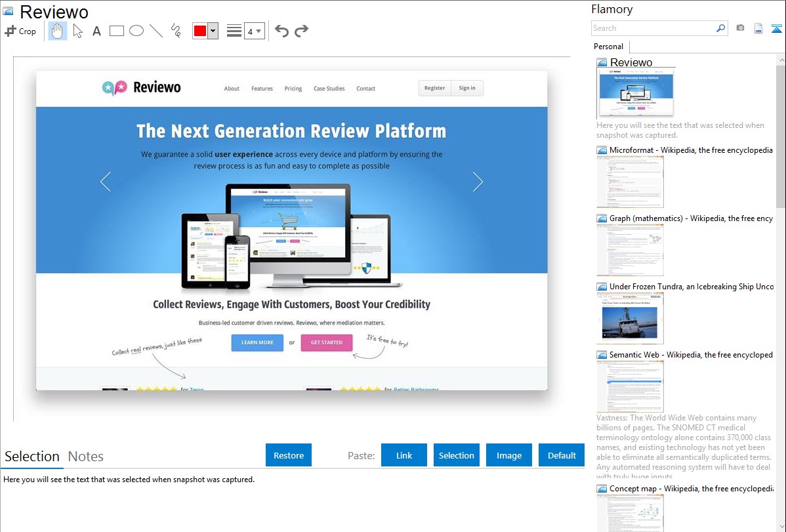Click the Paste Selection button
Screen dimensions: 786x532
(x=456, y=455)
